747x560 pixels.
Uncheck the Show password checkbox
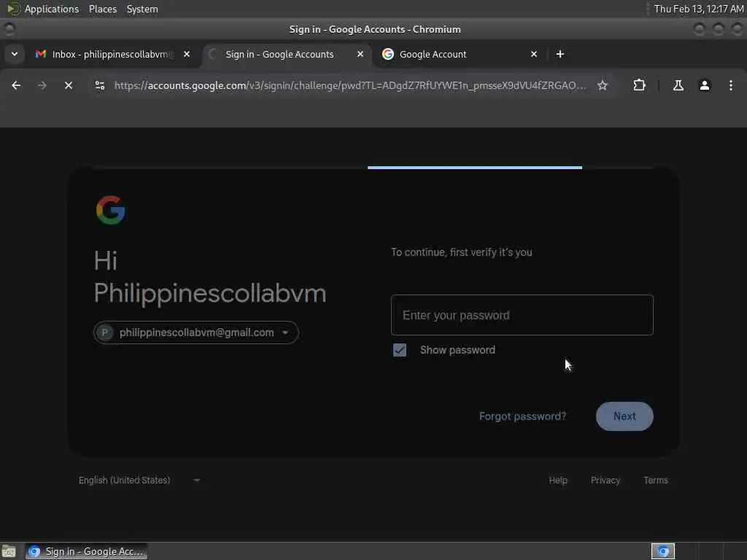click(399, 350)
